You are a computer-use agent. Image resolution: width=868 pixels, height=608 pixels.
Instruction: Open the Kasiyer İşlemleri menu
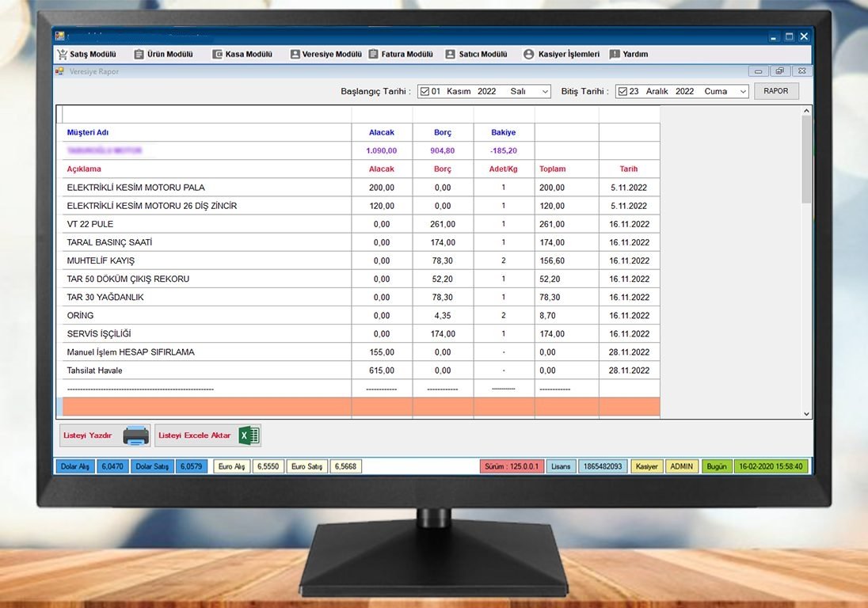click(562, 54)
